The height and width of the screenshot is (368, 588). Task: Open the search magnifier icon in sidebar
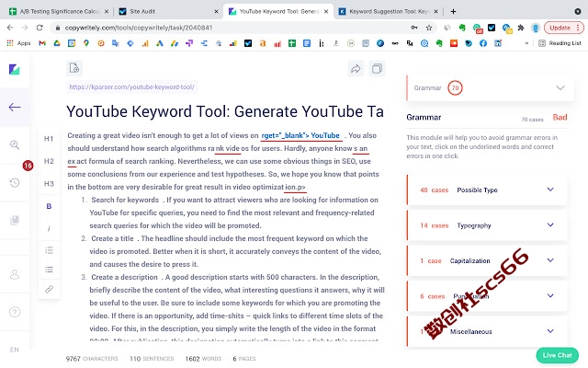click(15, 144)
